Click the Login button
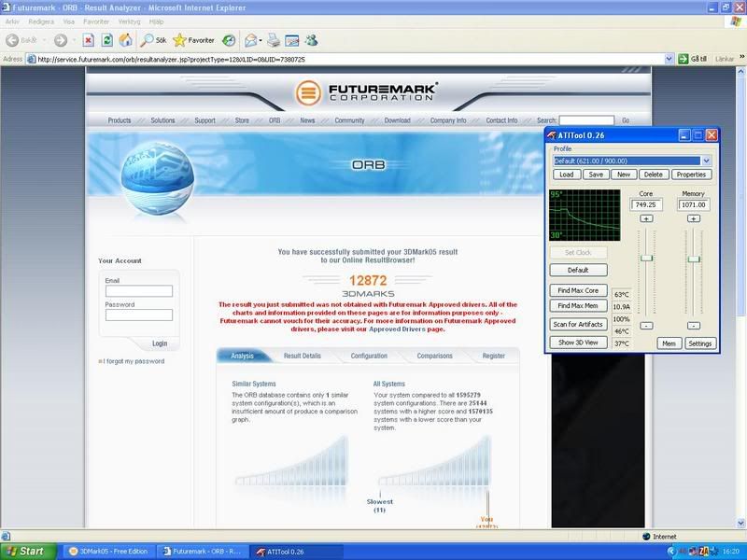The width and height of the screenshot is (747, 560). pyautogui.click(x=160, y=343)
